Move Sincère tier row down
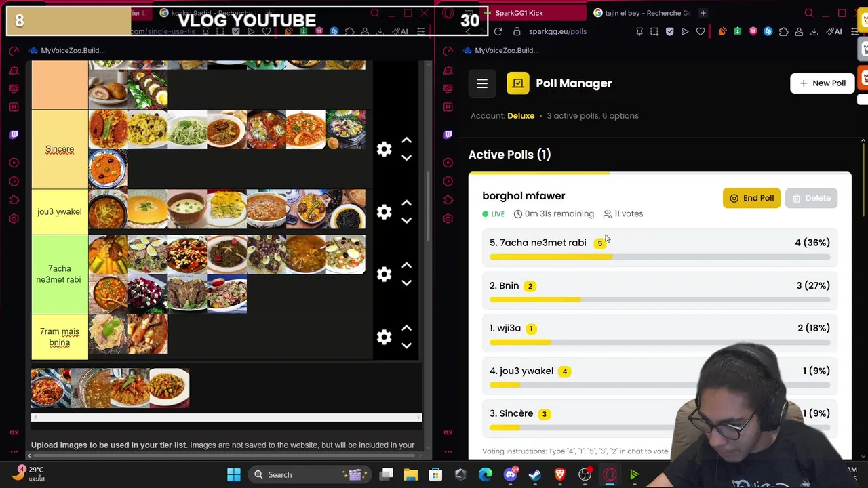This screenshot has height=488, width=868. pos(406,157)
